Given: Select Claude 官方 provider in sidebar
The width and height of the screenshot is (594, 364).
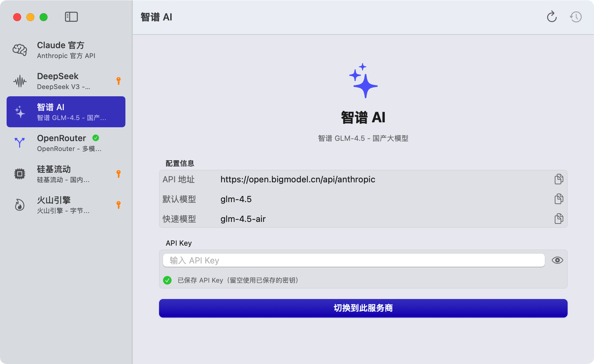Looking at the screenshot, I should (x=66, y=50).
